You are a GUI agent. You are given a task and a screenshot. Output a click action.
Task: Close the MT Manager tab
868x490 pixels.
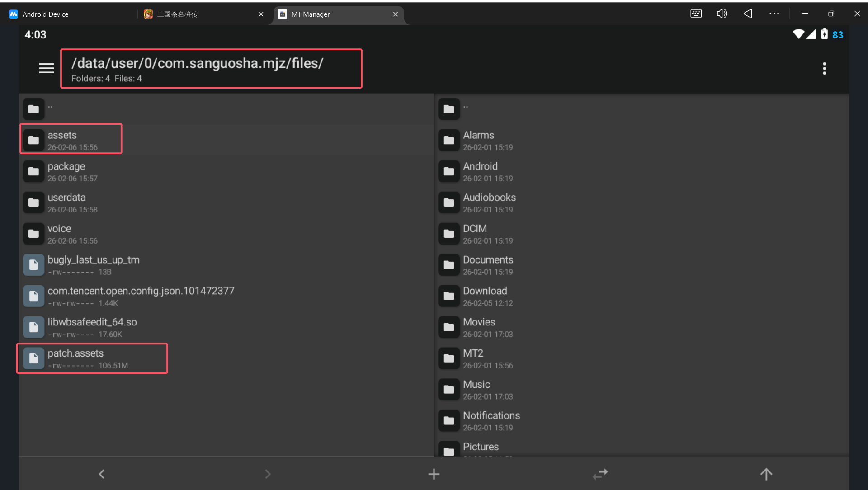point(396,14)
